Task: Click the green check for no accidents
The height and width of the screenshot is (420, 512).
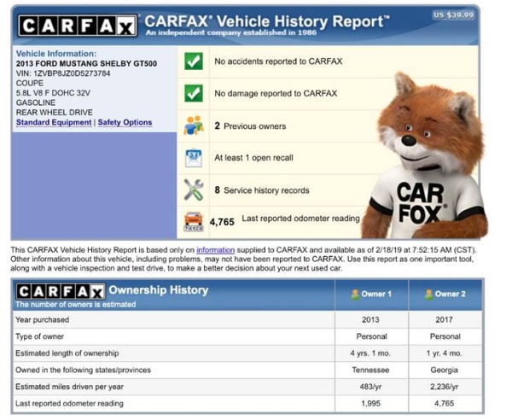Action: (194, 61)
